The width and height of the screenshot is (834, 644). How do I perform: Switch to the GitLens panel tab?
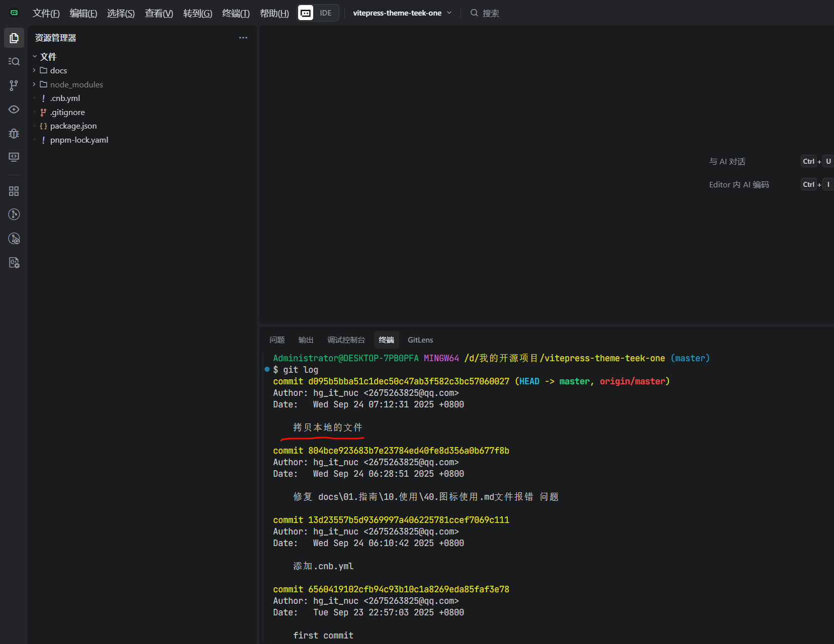[420, 340]
